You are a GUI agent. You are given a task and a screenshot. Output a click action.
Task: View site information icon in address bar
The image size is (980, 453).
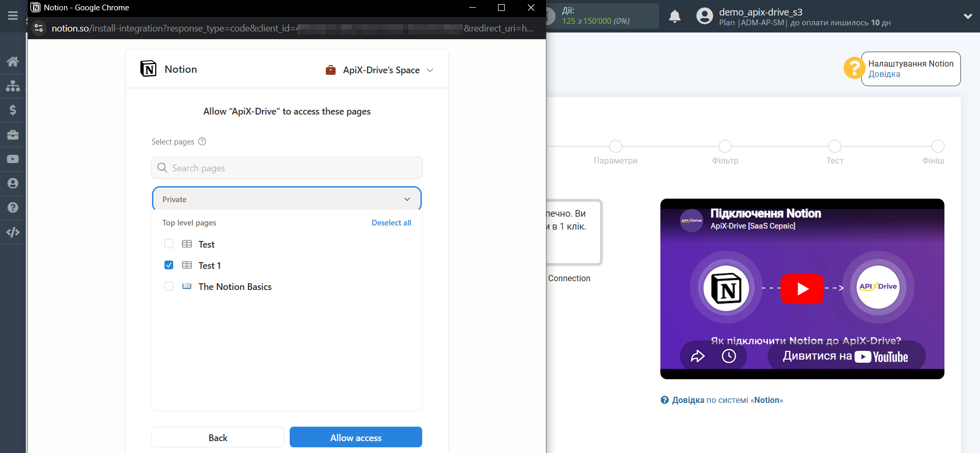pyautogui.click(x=39, y=28)
